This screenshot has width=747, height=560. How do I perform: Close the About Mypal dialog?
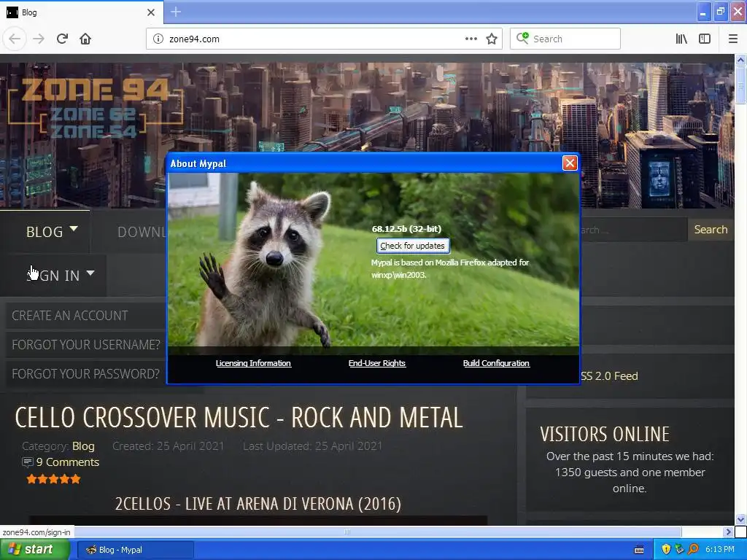570,163
